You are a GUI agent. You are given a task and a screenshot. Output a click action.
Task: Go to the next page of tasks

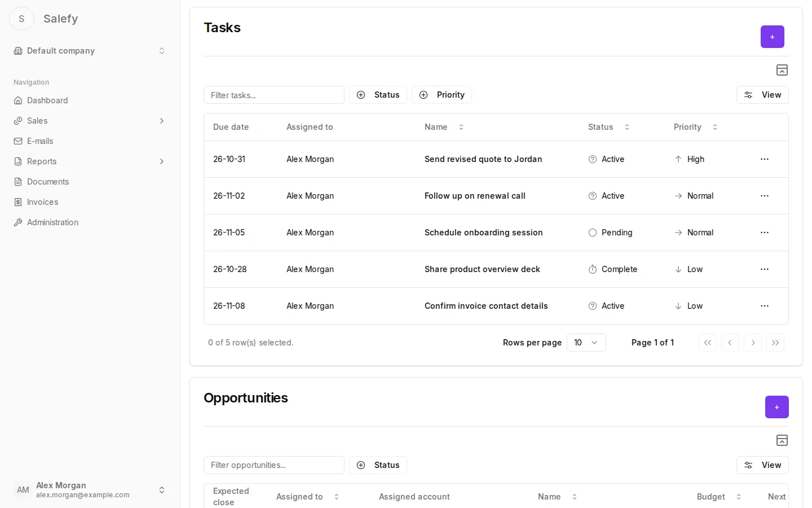(753, 343)
